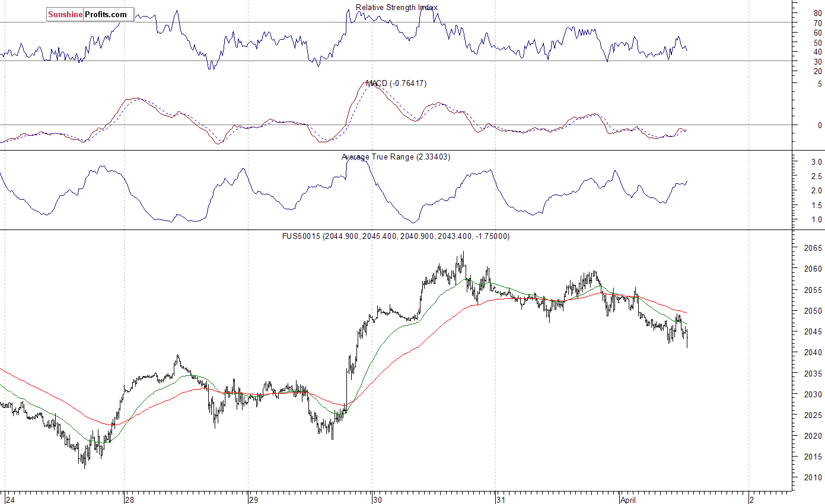Click the date label 29 on time axis

point(254,499)
